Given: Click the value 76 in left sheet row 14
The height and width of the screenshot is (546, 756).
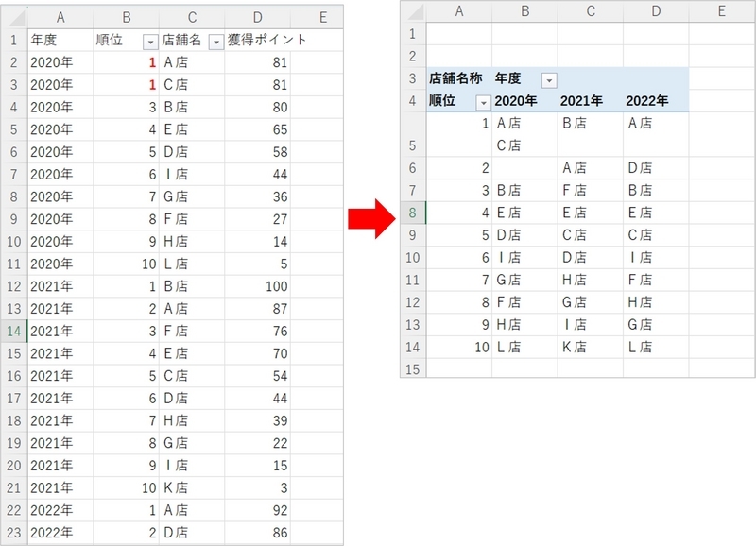Looking at the screenshot, I should click(x=257, y=331).
